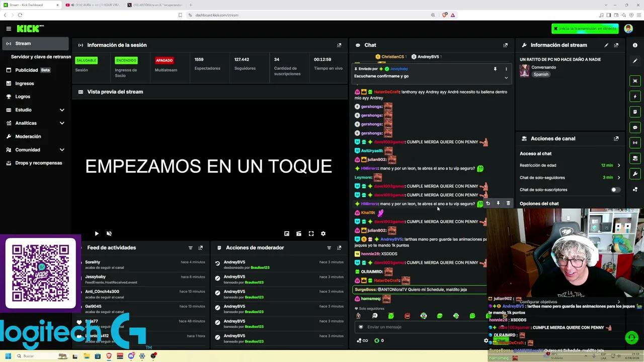Open chat settings gear below message box
The width and height of the screenshot is (644, 362).
coord(486,341)
